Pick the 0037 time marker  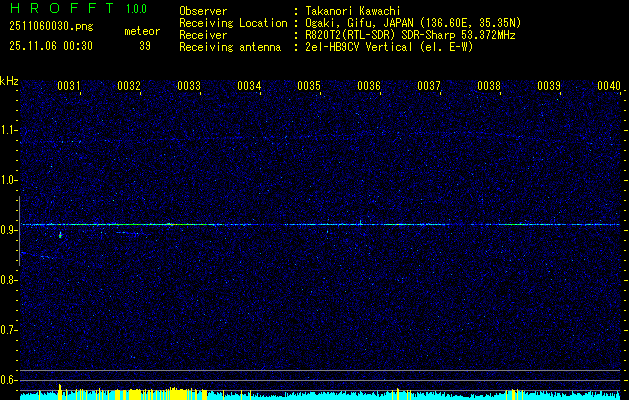point(429,86)
